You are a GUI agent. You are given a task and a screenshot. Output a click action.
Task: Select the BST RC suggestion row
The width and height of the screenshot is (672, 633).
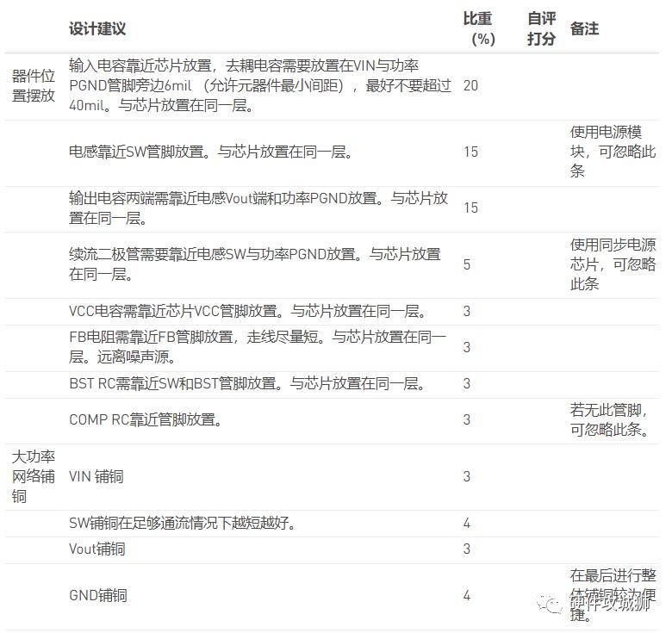(247, 383)
